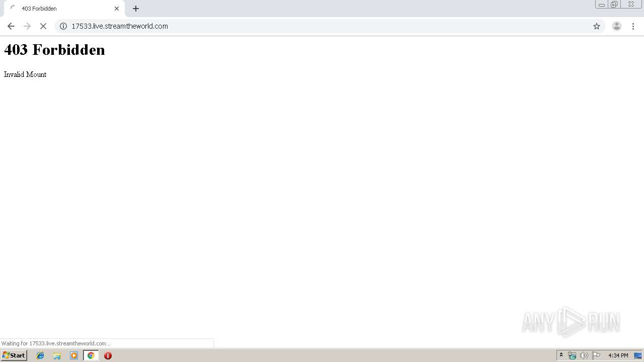This screenshot has width=644, height=362.
Task: Click the Invalid Mount message
Action: [25, 74]
